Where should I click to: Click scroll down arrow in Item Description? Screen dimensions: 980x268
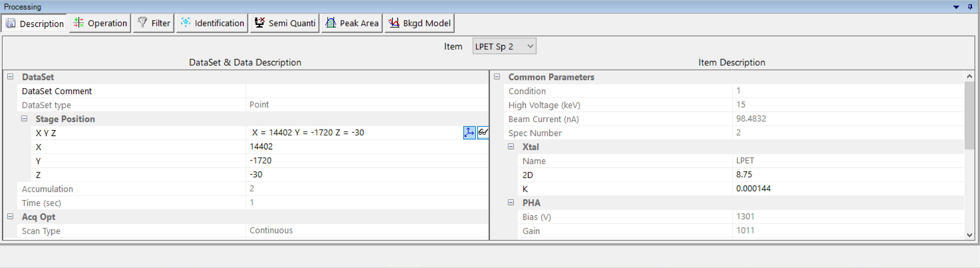pos(969,235)
